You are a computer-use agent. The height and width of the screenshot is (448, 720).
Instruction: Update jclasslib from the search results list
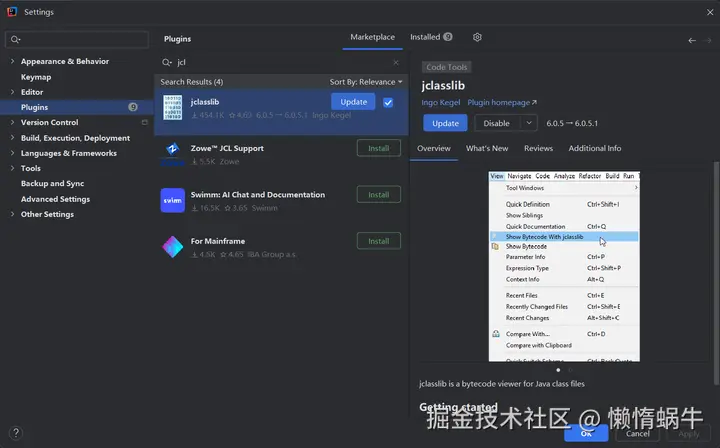(353, 102)
